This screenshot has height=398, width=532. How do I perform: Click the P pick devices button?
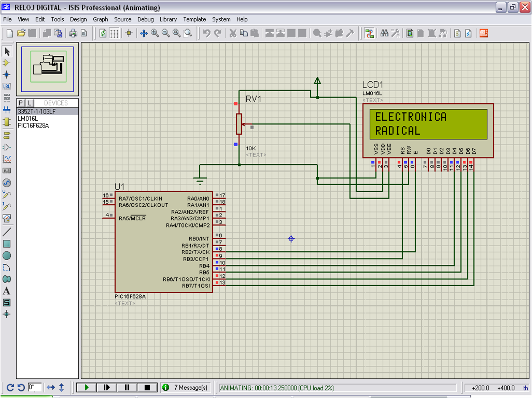coord(21,103)
